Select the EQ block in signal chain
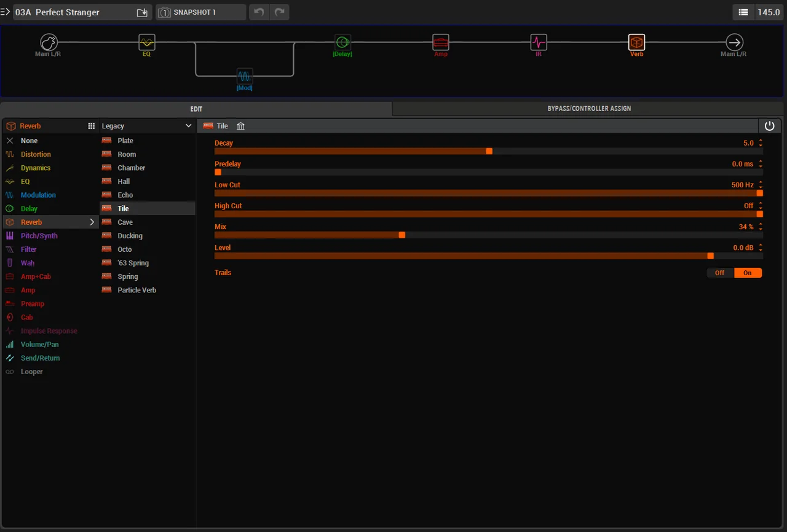Screen dimensions: 787x532 coord(146,42)
